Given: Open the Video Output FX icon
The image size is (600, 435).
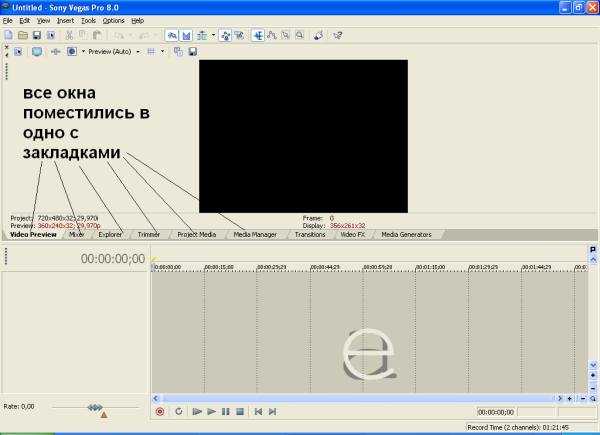Looking at the screenshot, I should point(55,52).
